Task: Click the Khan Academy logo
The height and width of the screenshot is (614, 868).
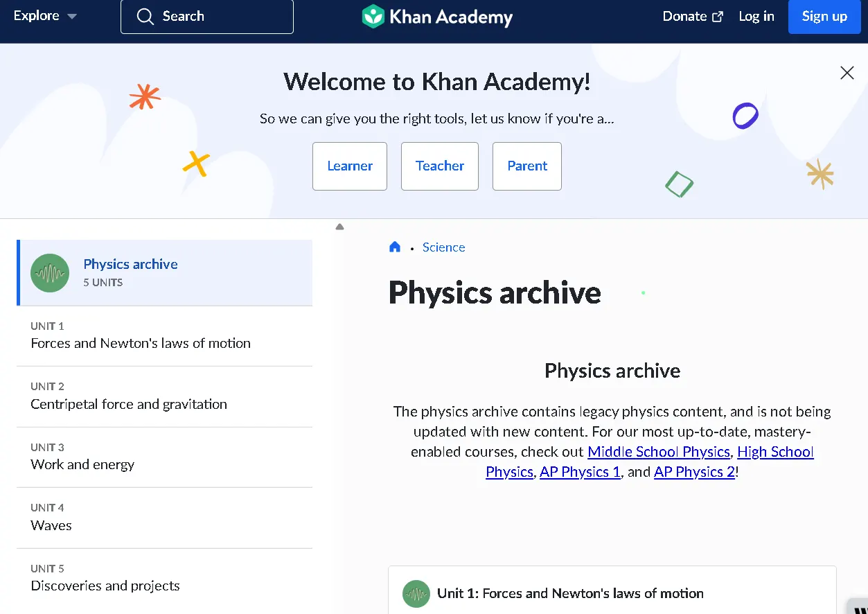Action: [437, 17]
